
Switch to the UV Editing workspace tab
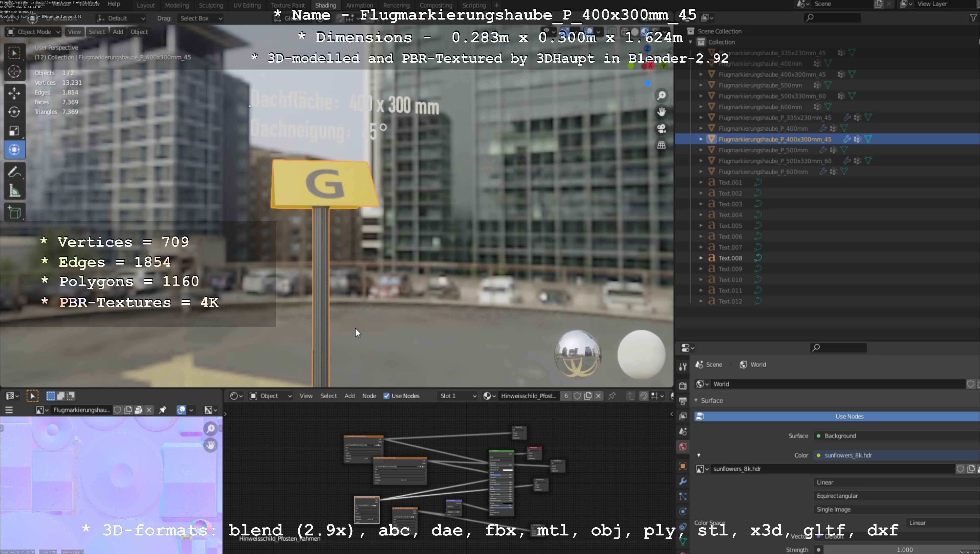pyautogui.click(x=247, y=5)
